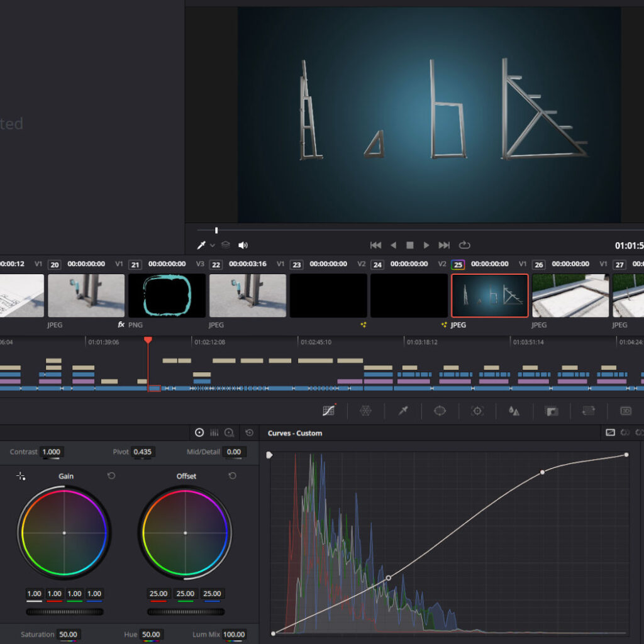Open the Tracker palette
Image resolution: width=644 pixels, height=644 pixels.
pyautogui.click(x=477, y=411)
